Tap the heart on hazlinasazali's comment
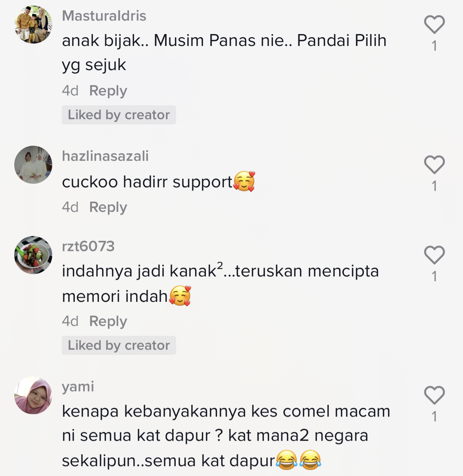Viewport: 463px width, 476px height. tap(435, 165)
